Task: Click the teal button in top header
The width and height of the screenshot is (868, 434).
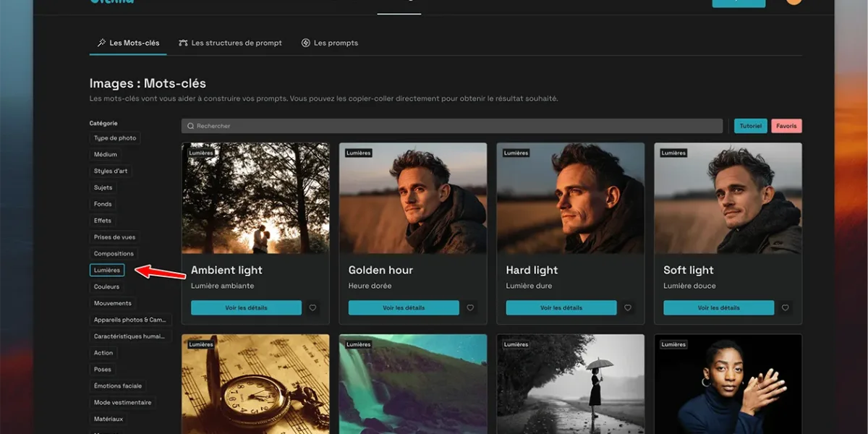Action: tap(739, 3)
